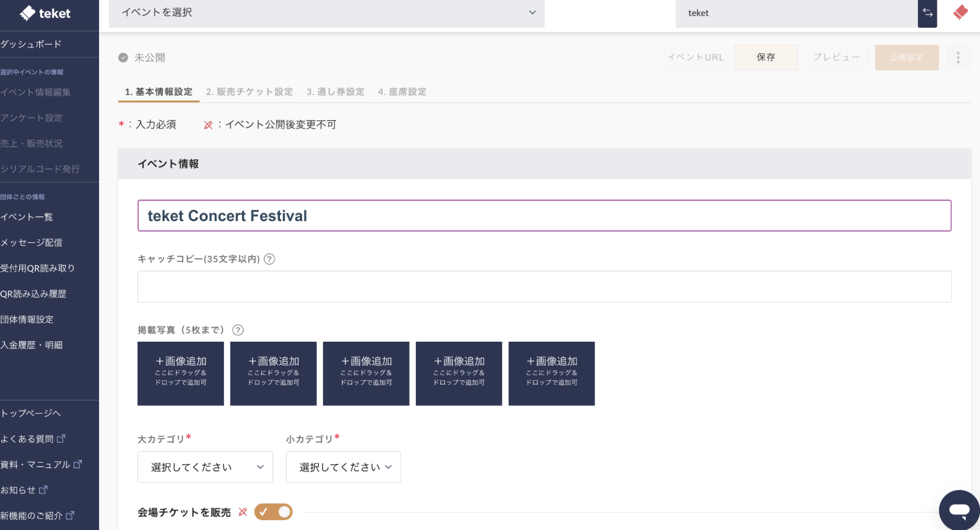Viewport: 980px width, 530px height.
Task: Open イベント一覧 in sidebar
Action: (26, 217)
